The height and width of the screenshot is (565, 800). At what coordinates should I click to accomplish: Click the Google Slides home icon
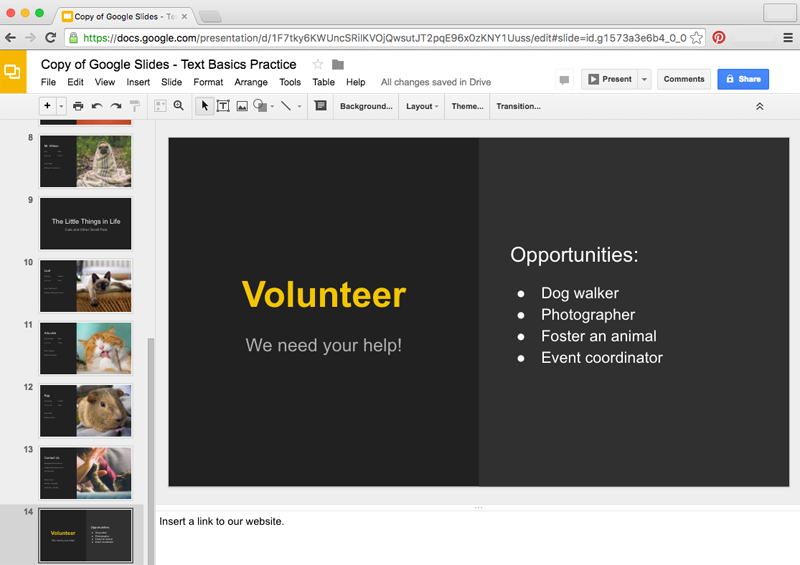point(13,71)
